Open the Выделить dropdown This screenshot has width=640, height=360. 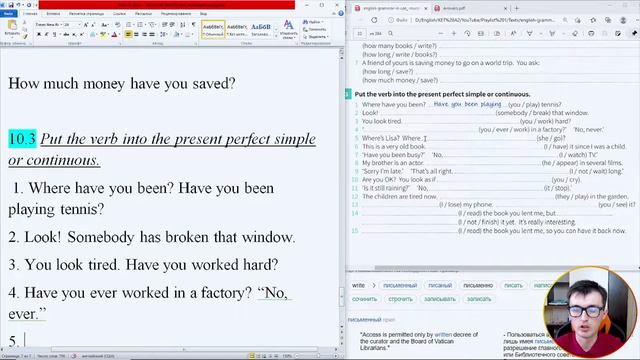tap(315, 37)
